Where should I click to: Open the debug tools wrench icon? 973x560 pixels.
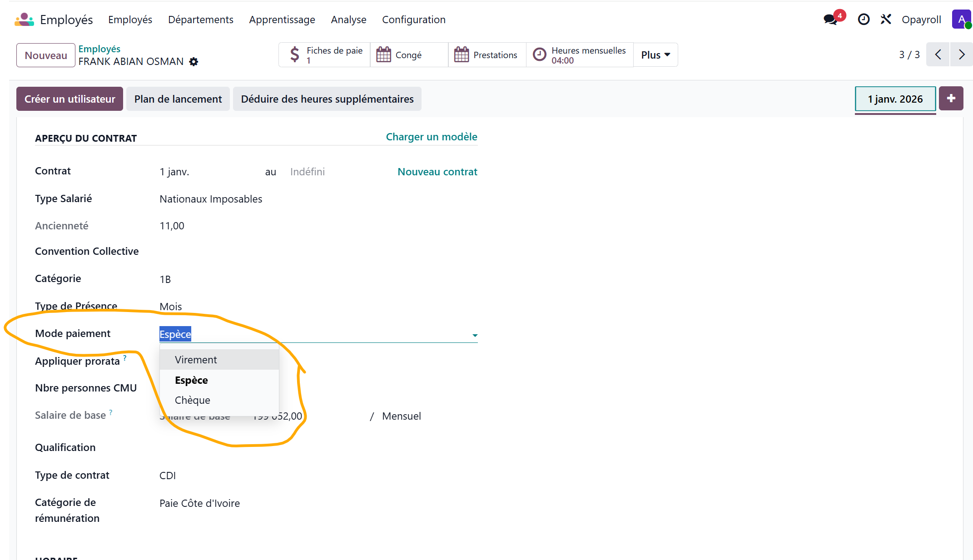tap(886, 20)
